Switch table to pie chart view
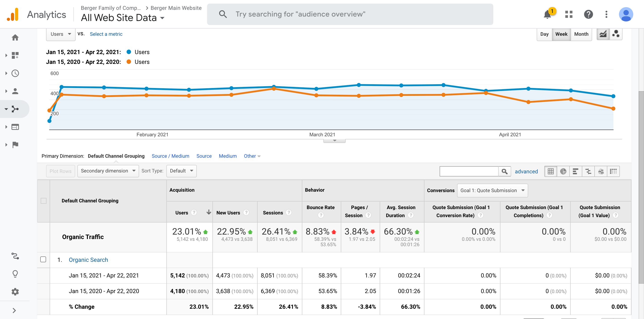The width and height of the screenshot is (644, 319). (563, 171)
